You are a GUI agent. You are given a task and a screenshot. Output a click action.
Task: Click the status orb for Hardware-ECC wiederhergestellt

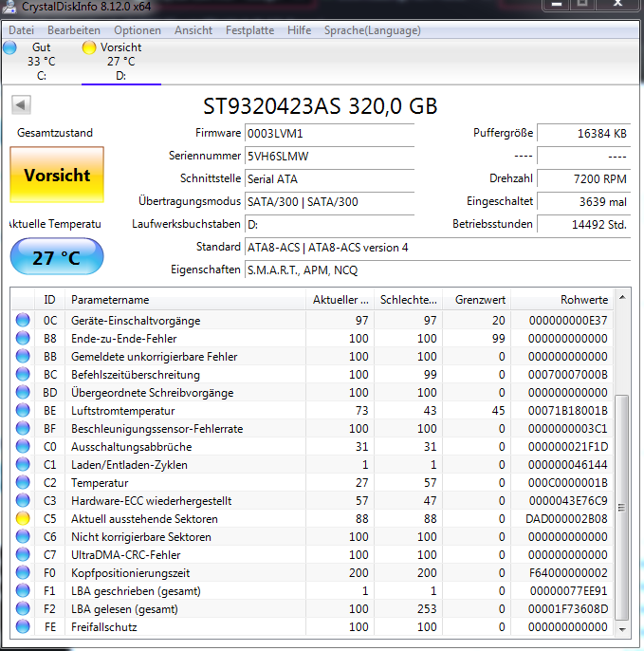point(23,500)
